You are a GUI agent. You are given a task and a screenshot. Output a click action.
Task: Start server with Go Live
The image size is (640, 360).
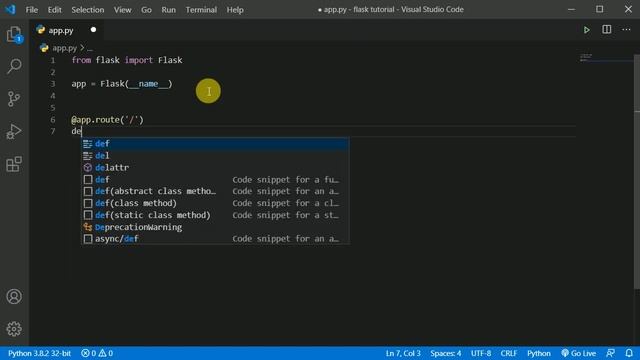[578, 353]
